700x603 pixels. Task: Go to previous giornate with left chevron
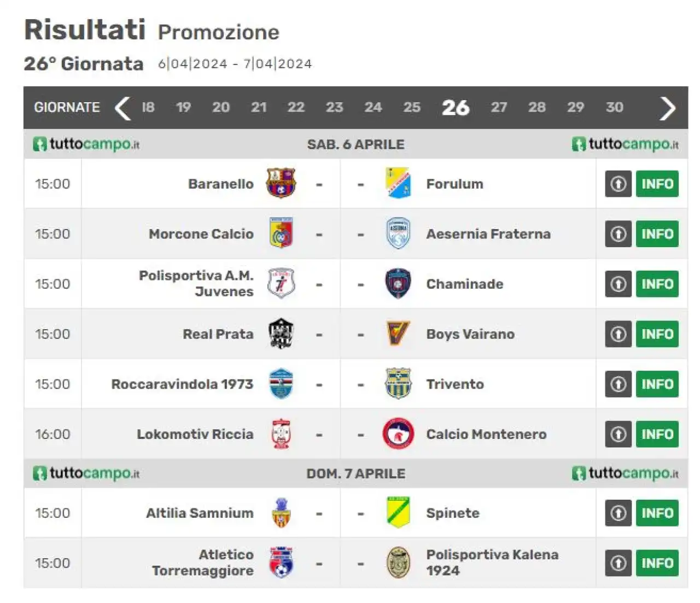pos(122,108)
